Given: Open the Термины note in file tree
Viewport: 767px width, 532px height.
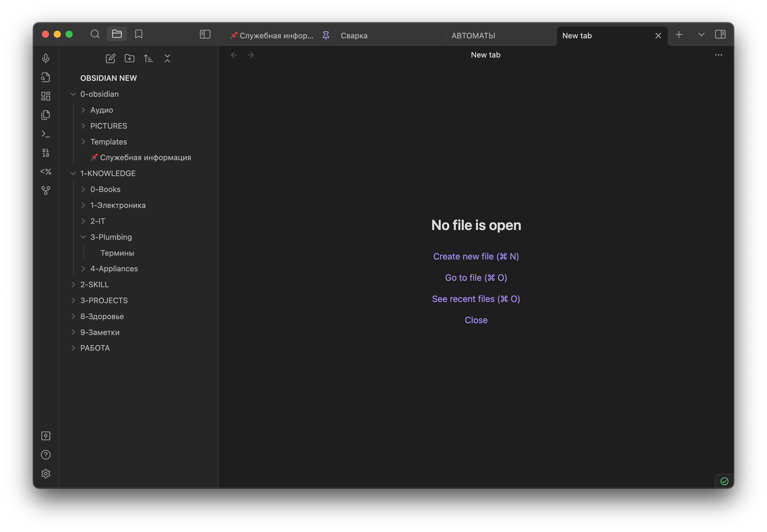Looking at the screenshot, I should tap(117, 253).
